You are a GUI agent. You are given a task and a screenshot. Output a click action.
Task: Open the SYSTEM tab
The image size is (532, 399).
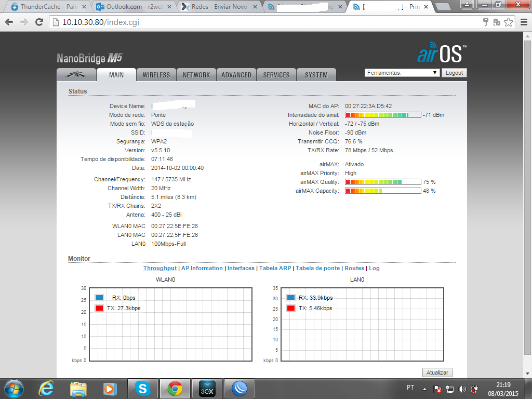point(316,75)
